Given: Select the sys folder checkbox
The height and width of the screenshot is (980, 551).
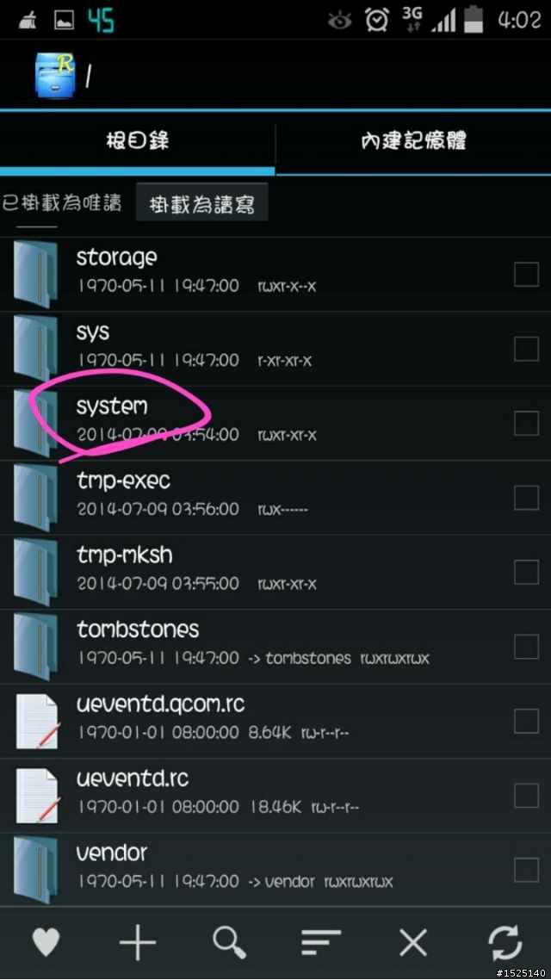Looking at the screenshot, I should pos(526,349).
